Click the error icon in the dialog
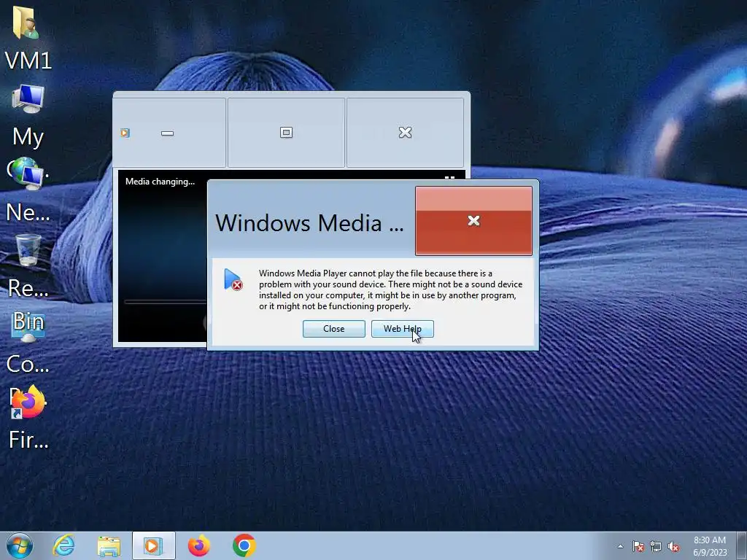747x560 pixels. pyautogui.click(x=233, y=279)
